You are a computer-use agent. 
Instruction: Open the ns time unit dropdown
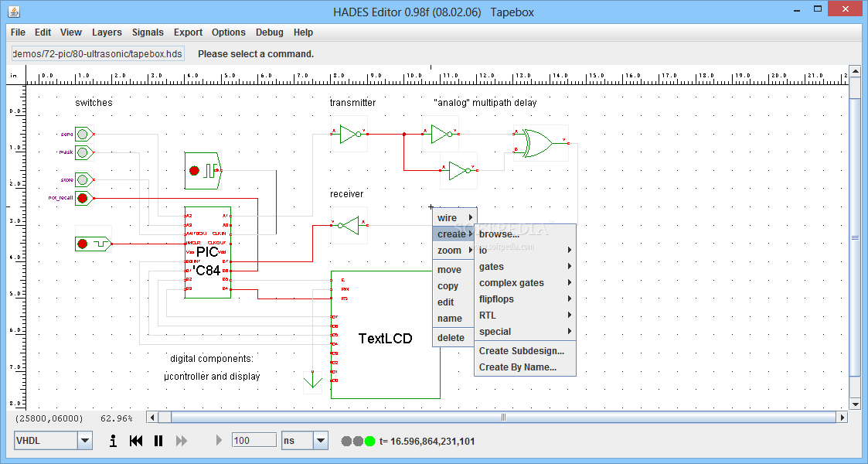coord(321,441)
